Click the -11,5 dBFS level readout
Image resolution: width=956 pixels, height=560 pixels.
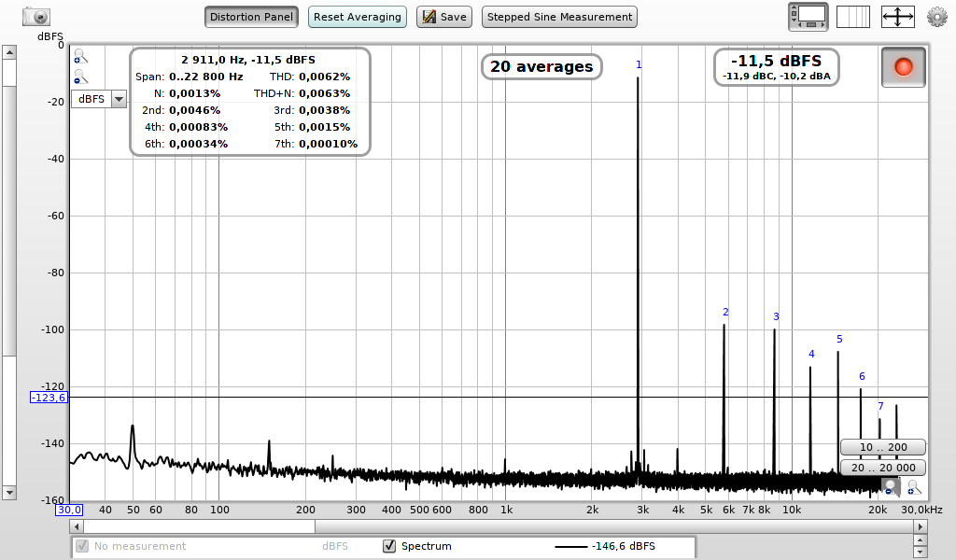776,61
